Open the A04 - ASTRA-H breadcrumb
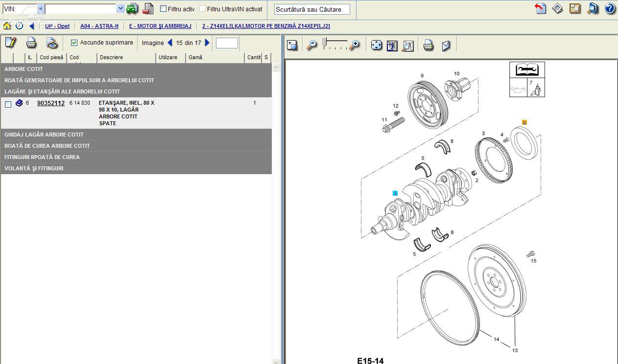Image resolution: width=618 pixels, height=364 pixels. tap(99, 26)
